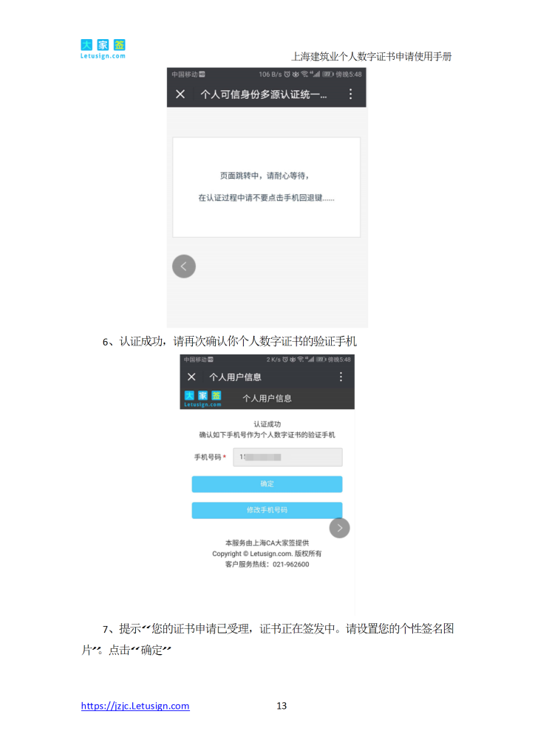Click the 客户服务热线 021-962600 text

click(267, 565)
